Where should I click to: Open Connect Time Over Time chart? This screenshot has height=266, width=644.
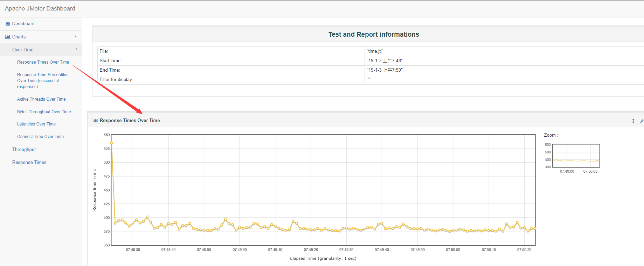pos(40,137)
